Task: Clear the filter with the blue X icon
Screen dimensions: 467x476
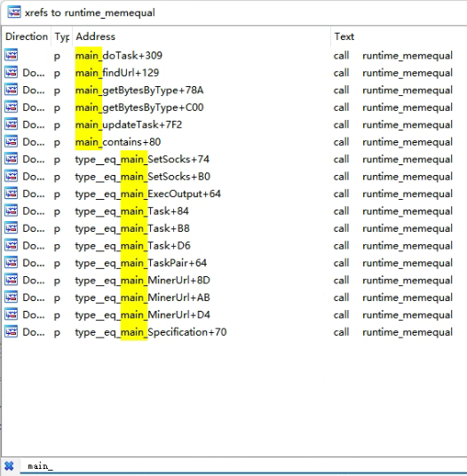Action: pyautogui.click(x=9, y=466)
